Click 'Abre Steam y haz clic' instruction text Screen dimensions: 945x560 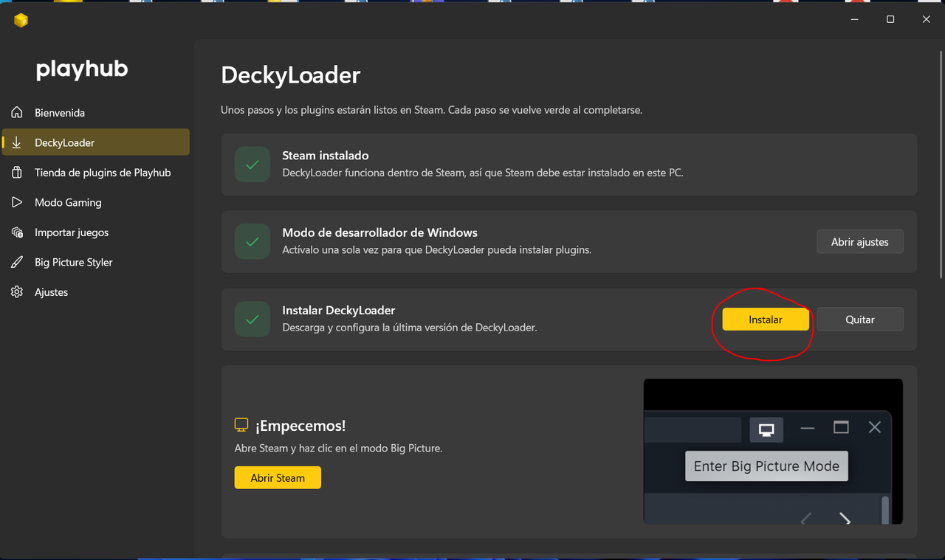click(338, 448)
